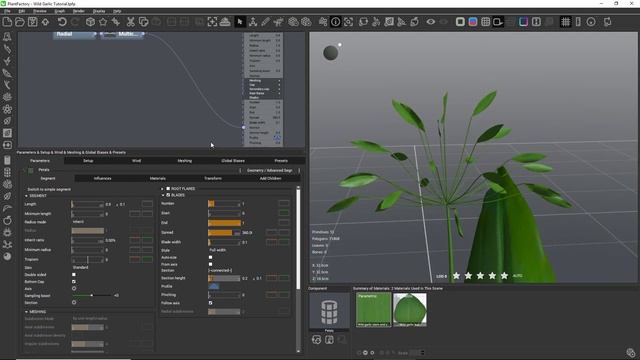This screenshot has height=360, width=640.
Task: Click the first quality star in viewport
Action: click(456, 276)
